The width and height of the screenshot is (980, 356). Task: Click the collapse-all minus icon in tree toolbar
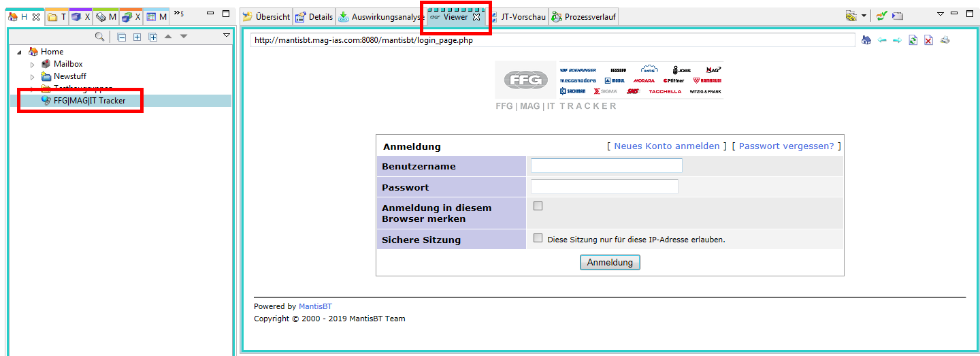pyautogui.click(x=122, y=37)
